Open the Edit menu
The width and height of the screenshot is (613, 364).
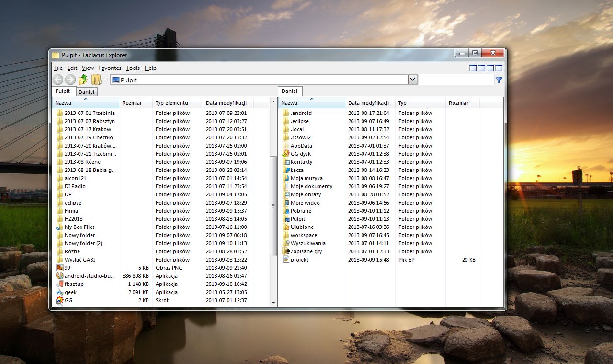tap(72, 68)
